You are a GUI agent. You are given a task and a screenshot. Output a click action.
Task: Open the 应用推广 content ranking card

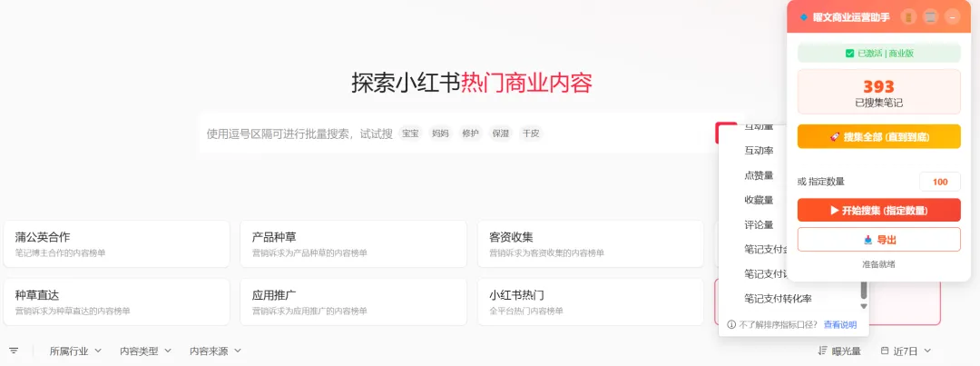click(x=354, y=302)
